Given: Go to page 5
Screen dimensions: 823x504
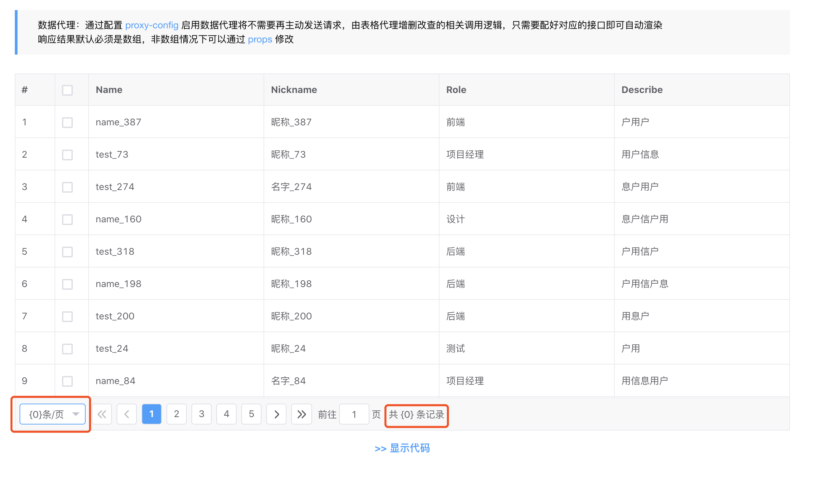Looking at the screenshot, I should point(251,414).
